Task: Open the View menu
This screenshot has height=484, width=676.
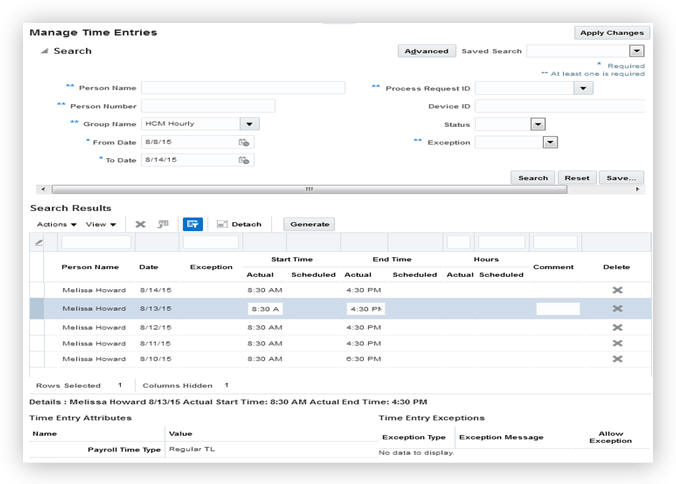Action: [101, 224]
